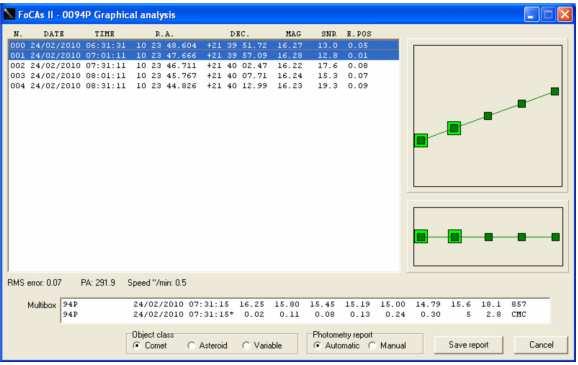
Task: Switch photometry report to Manual
Action: [387, 346]
